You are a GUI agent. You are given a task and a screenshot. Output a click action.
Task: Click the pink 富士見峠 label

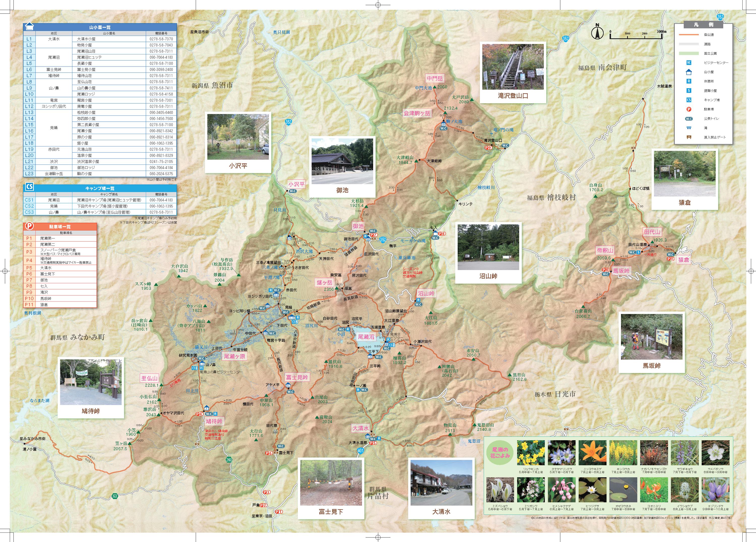coord(297,377)
